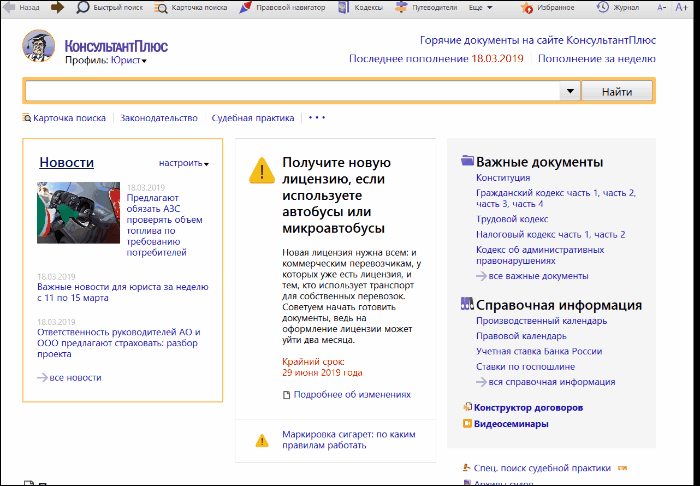Open Конструктор договоров link text

529,407
